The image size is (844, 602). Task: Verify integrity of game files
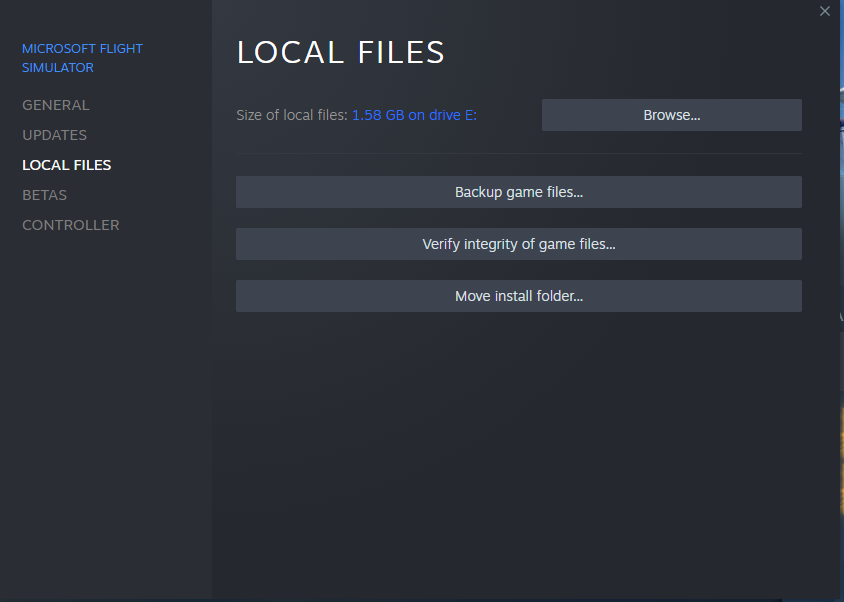[519, 244]
